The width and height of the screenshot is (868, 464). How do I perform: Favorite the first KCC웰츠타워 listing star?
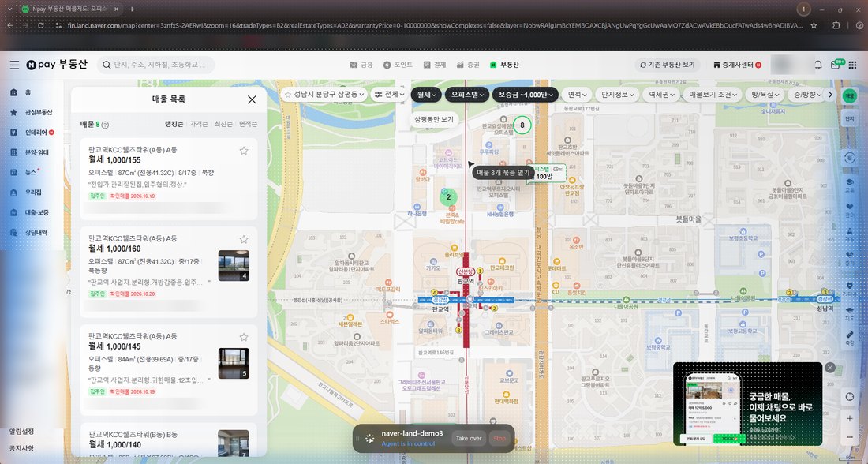(x=244, y=151)
